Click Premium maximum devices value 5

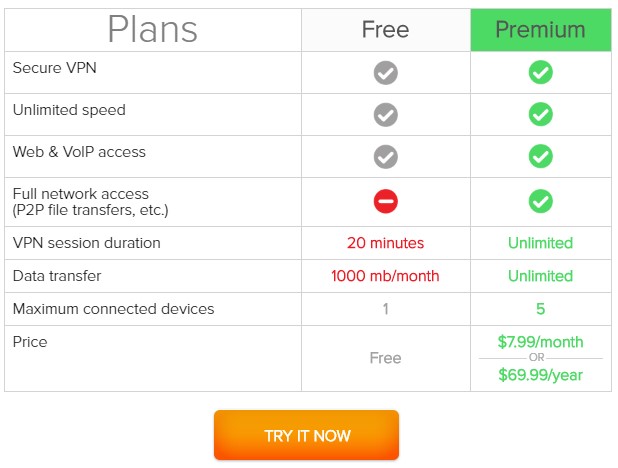[540, 309]
